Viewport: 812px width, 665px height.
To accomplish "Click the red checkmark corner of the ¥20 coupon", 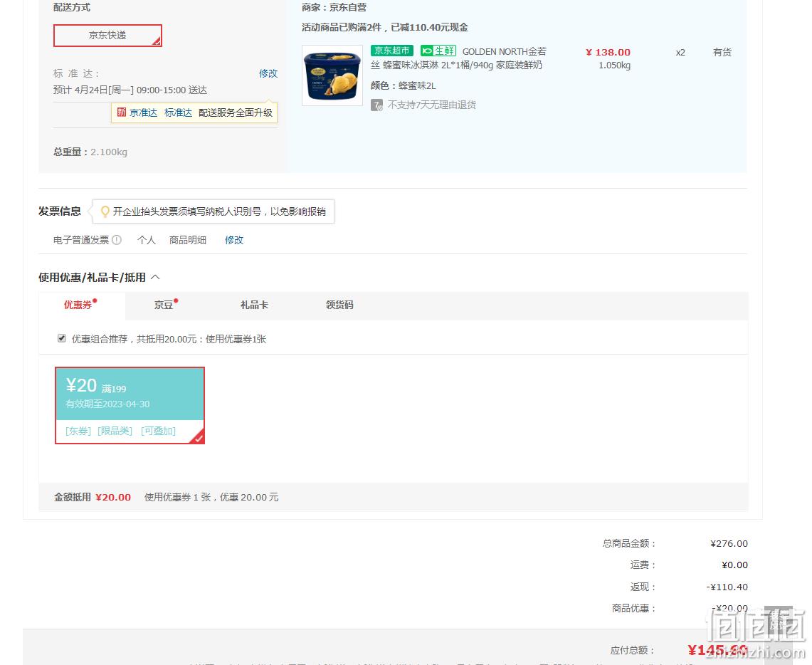I will pos(197,437).
